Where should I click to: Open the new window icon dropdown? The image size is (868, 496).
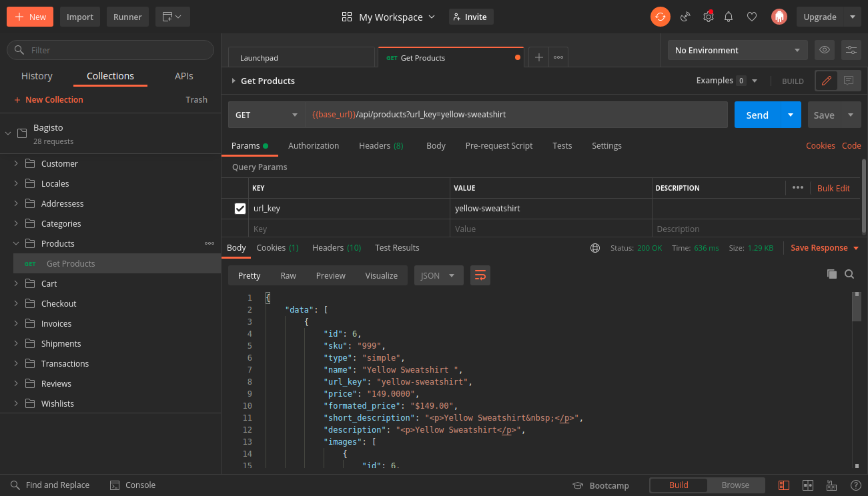(173, 17)
